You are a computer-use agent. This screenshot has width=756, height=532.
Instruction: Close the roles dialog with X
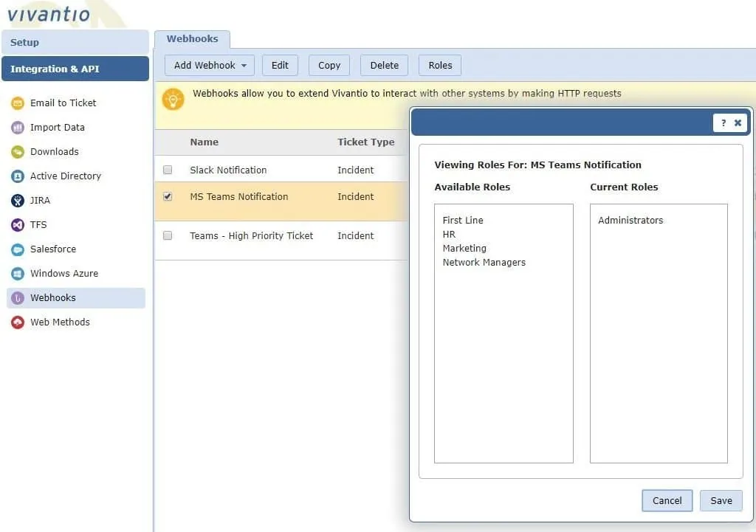738,123
